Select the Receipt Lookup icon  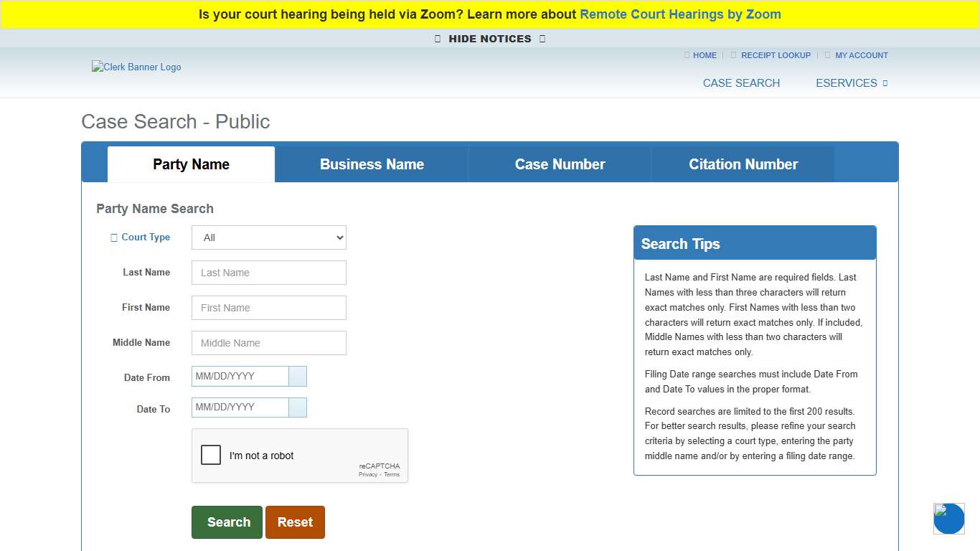pyautogui.click(x=732, y=55)
